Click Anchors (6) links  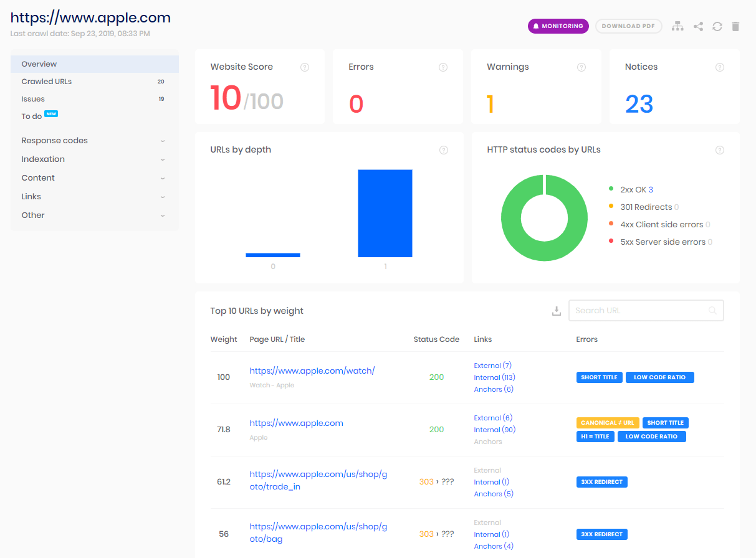coord(494,389)
